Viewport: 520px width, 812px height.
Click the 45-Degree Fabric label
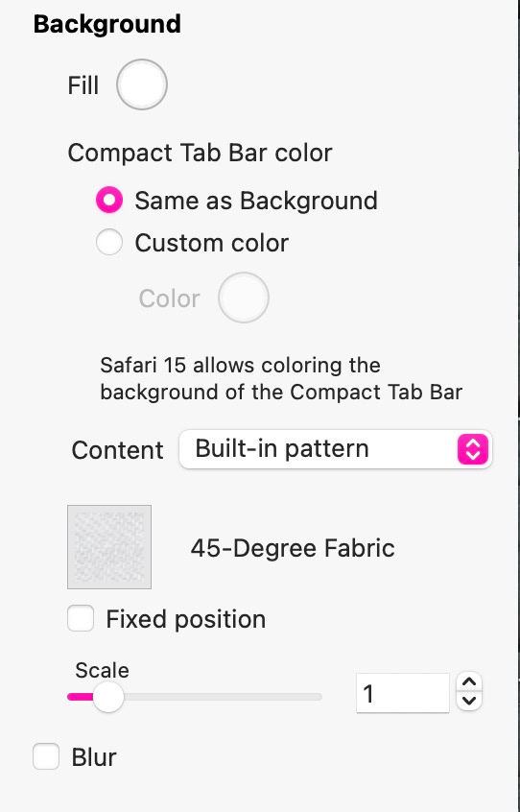coord(293,548)
